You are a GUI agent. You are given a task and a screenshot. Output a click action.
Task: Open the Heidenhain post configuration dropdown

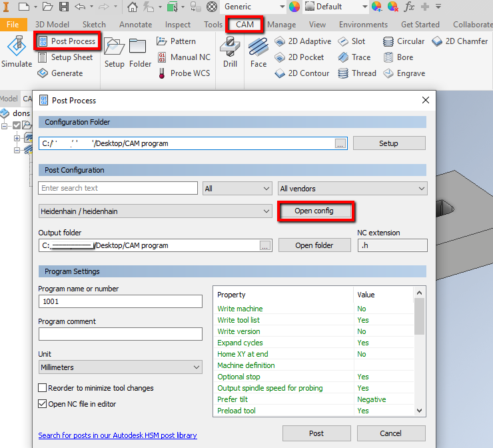pyautogui.click(x=155, y=211)
